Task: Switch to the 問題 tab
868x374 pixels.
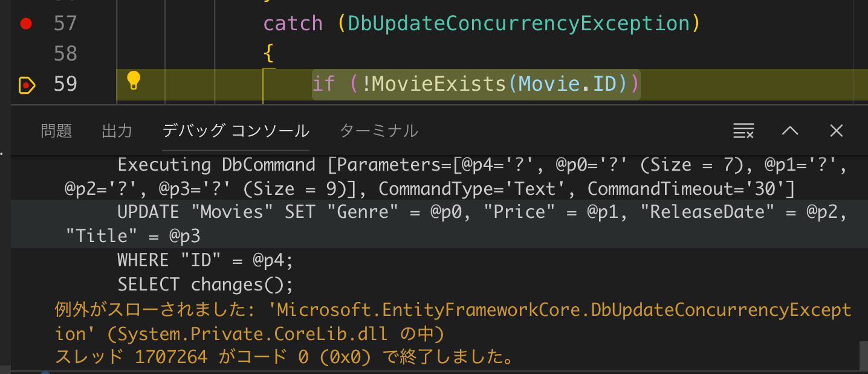Action: tap(56, 131)
